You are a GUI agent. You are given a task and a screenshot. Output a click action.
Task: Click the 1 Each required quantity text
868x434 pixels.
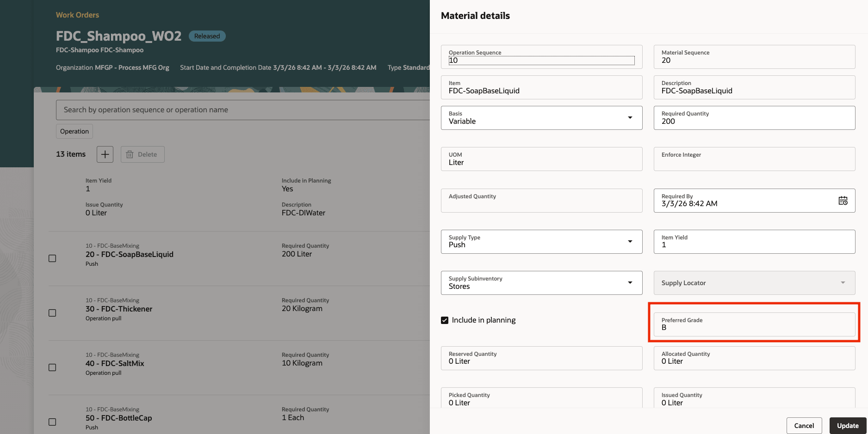click(x=293, y=417)
